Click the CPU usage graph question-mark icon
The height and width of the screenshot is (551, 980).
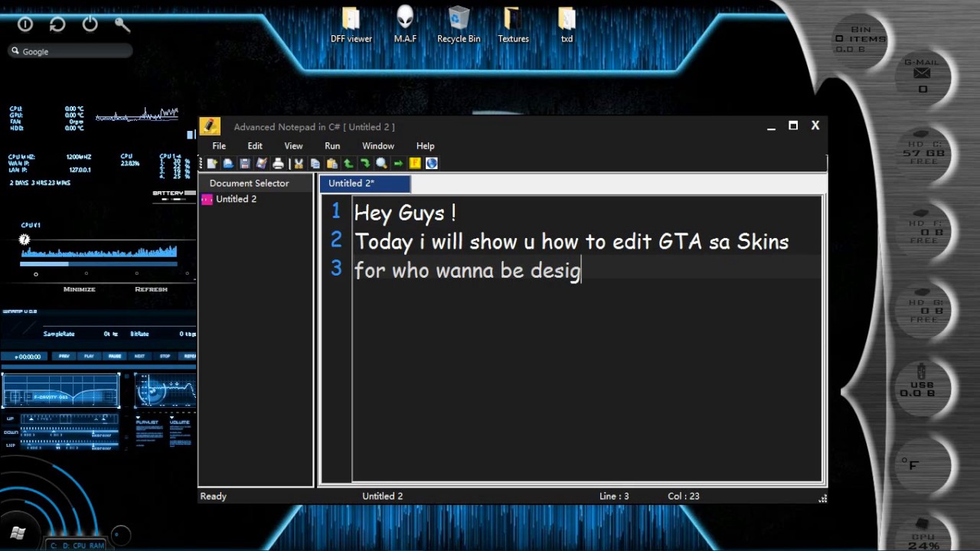click(24, 240)
